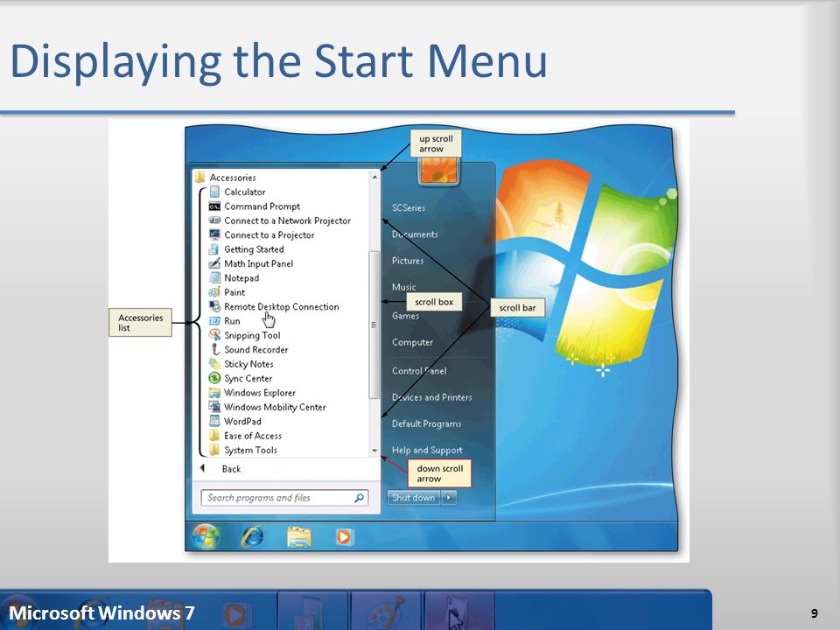Viewport: 840px width, 630px height.
Task: Open the SCSeries user folder
Action: click(409, 208)
